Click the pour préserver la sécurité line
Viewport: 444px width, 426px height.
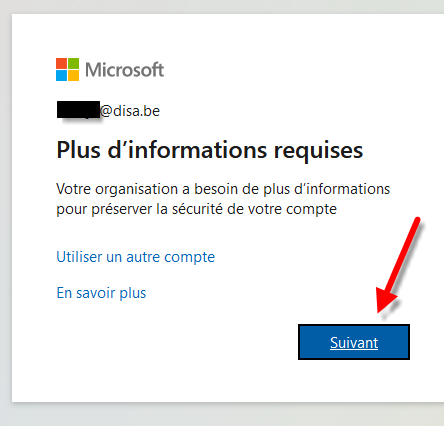coord(196,209)
